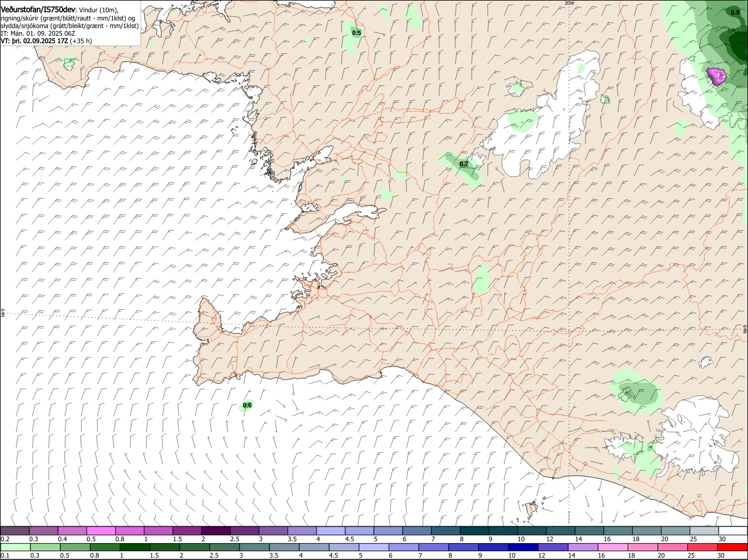Screen dimensions: 748x560
Task: Select the white swatch at top-row label 30
Action: pos(733,531)
